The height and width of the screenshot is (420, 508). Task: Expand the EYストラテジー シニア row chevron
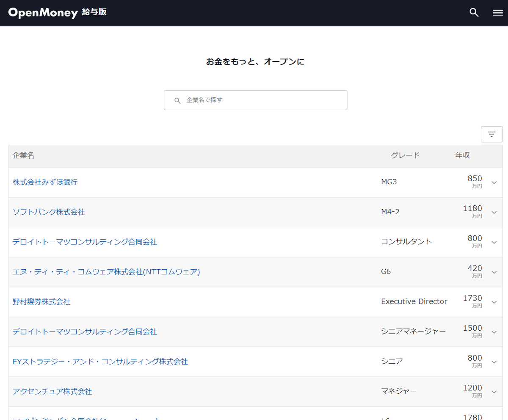pyautogui.click(x=494, y=362)
